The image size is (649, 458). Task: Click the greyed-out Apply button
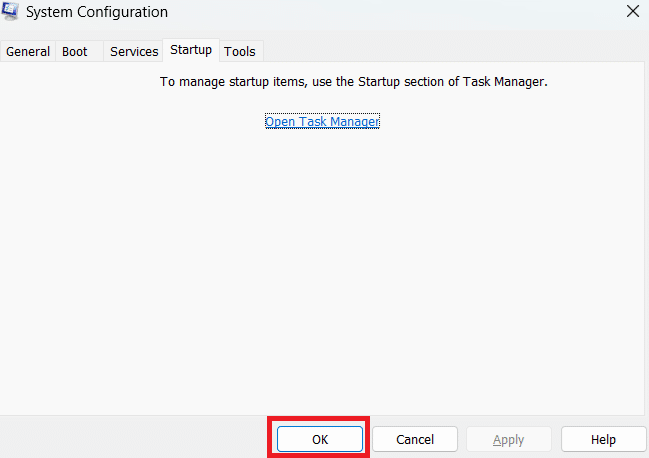tap(509, 439)
